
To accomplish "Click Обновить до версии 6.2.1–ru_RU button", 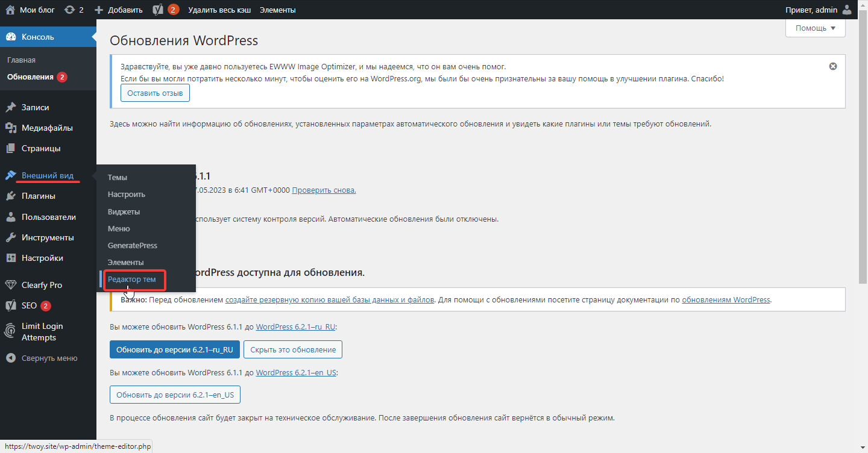I will click(175, 349).
